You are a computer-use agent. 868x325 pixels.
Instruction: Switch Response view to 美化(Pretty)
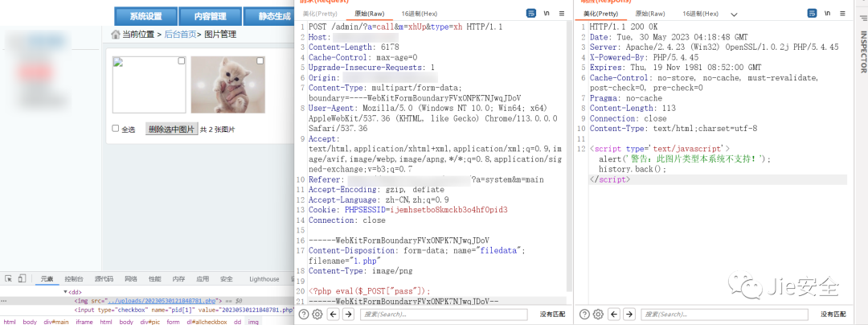point(600,14)
